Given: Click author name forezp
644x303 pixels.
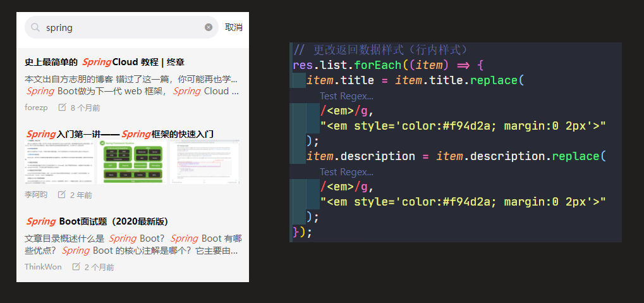Looking at the screenshot, I should (36, 108).
